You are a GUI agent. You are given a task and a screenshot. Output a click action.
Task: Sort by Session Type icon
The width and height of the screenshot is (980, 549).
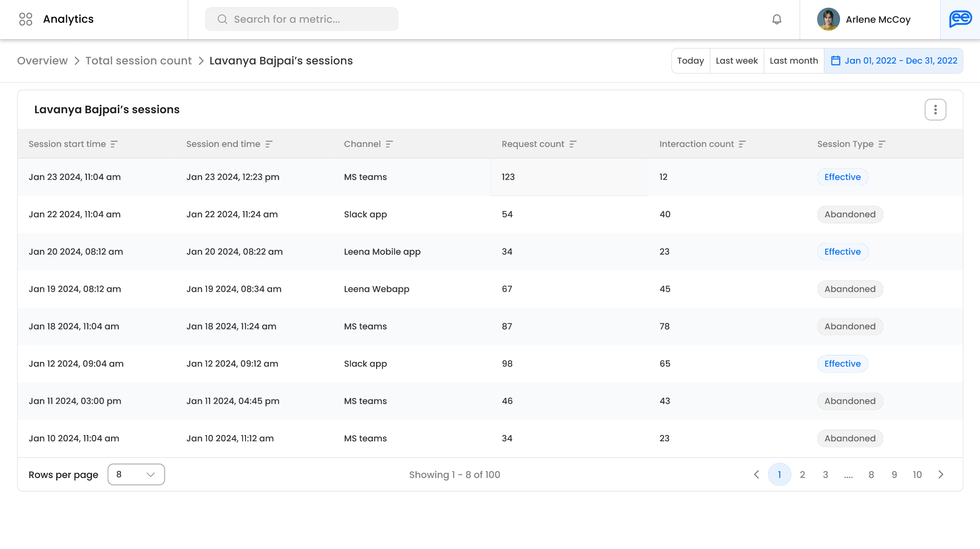tap(882, 144)
